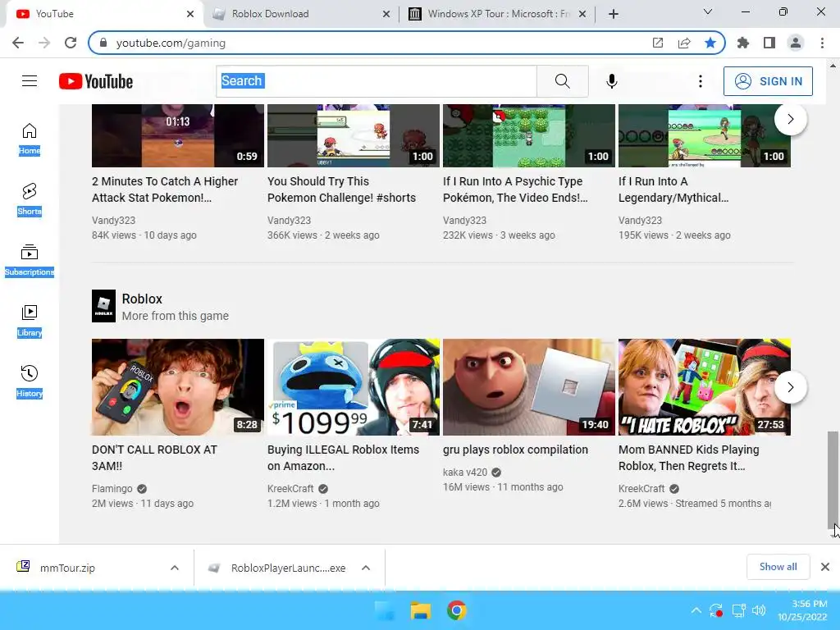Open History in the sidebar
840x630 pixels.
coord(30,381)
